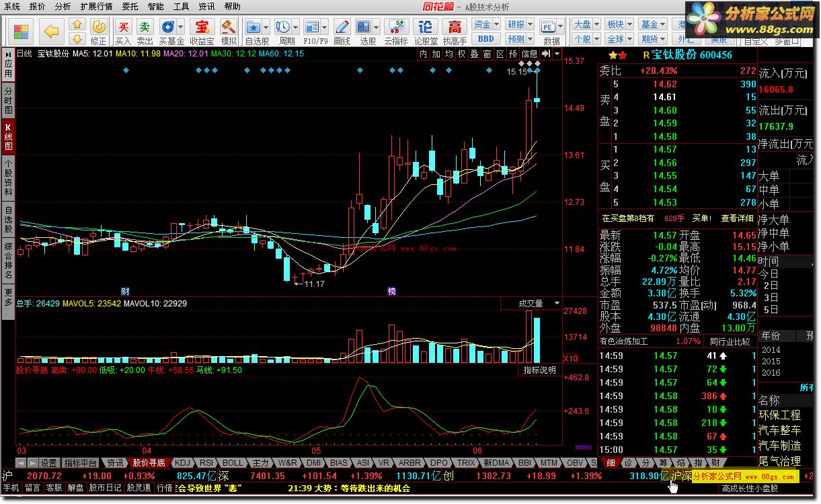Open the 全球 dropdown

[x=619, y=39]
